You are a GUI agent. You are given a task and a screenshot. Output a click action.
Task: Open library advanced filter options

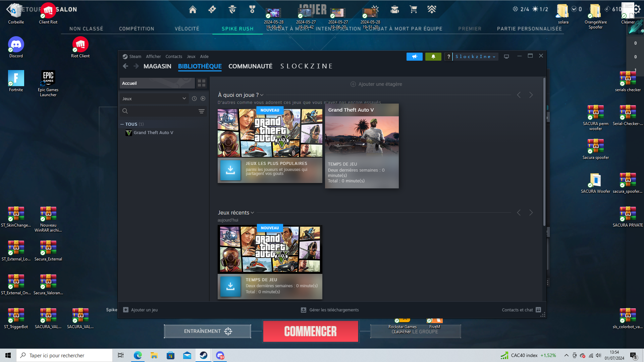(x=202, y=111)
